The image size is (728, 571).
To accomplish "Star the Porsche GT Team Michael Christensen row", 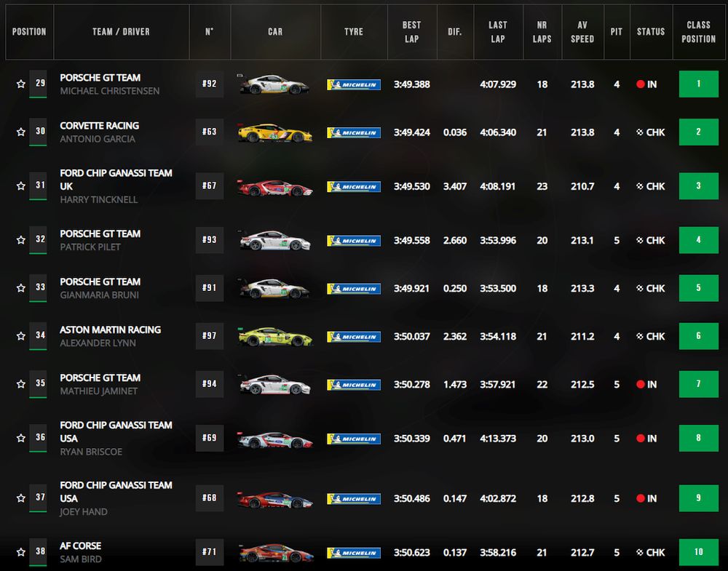I will tap(21, 84).
